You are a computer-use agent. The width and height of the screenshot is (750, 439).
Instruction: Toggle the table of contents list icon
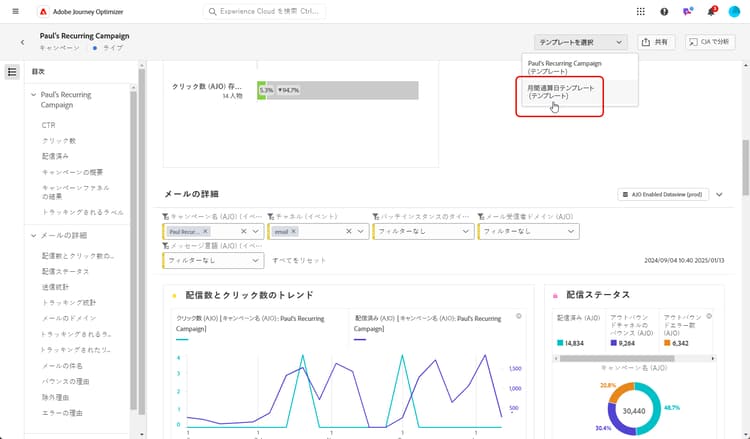click(12, 72)
